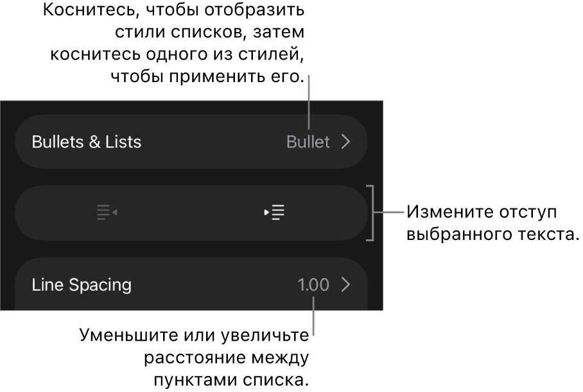Screen dimensions: 583x392
Task: Tap the decrease indent (outdent) icon
Action: (x=107, y=212)
